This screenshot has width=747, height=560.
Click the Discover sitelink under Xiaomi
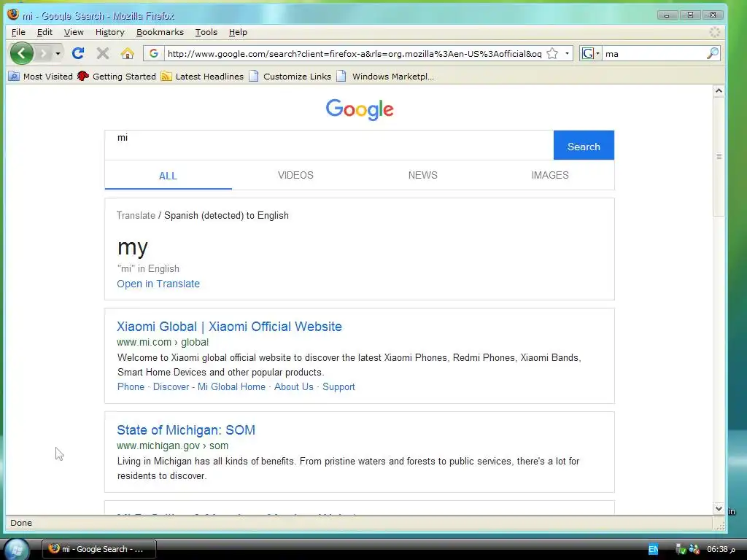tap(171, 386)
